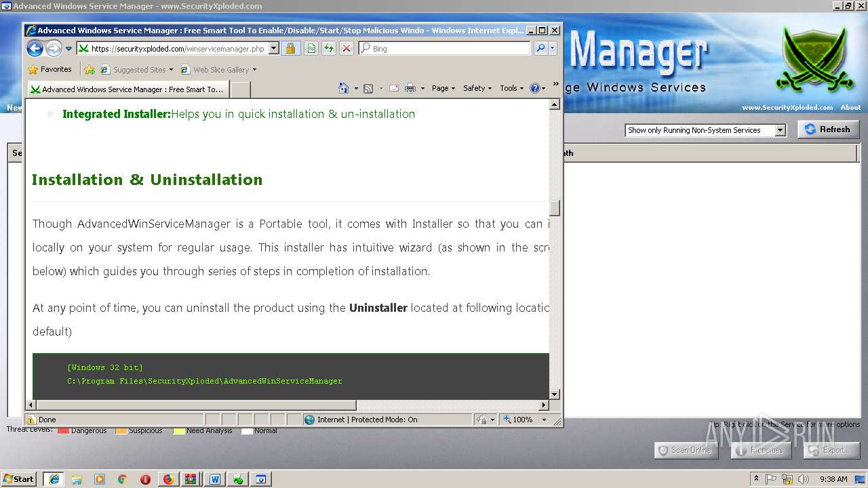Click the orange Suspicious threat level swatch
The image size is (868, 488).
[121, 430]
